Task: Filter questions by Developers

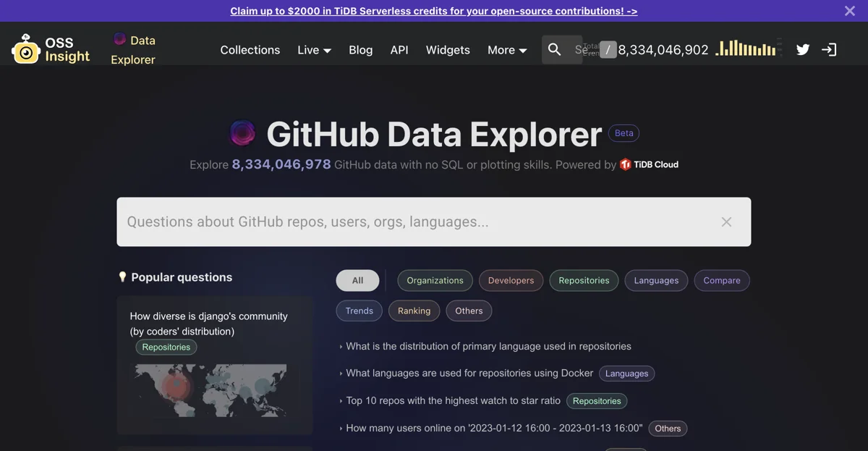Action: [511, 280]
